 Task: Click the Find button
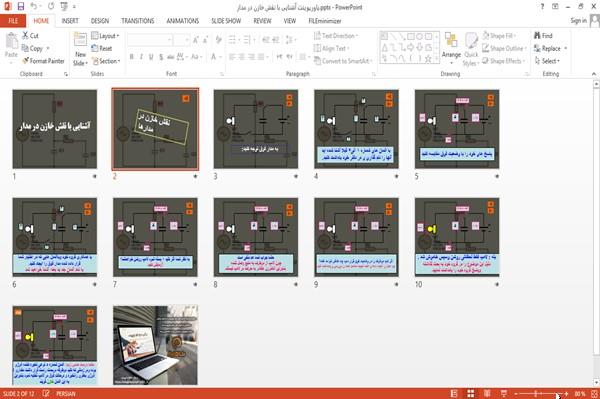(543, 36)
